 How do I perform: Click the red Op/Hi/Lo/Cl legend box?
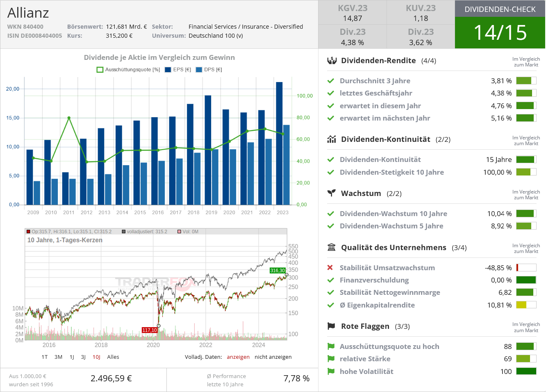pos(29,232)
